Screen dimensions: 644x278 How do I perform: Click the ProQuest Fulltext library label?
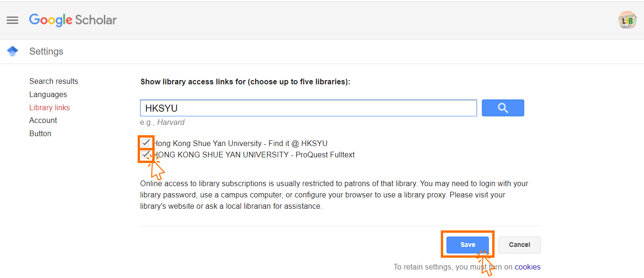point(255,155)
